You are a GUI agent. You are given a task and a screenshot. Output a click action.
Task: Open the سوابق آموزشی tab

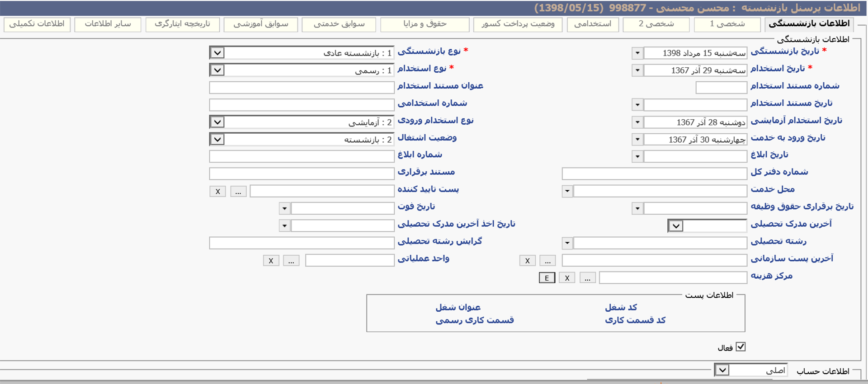point(261,24)
